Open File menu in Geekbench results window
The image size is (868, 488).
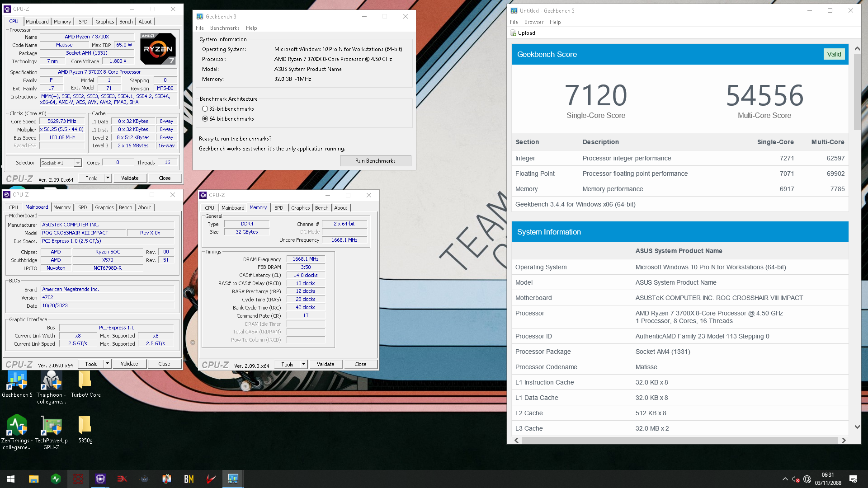pos(514,22)
